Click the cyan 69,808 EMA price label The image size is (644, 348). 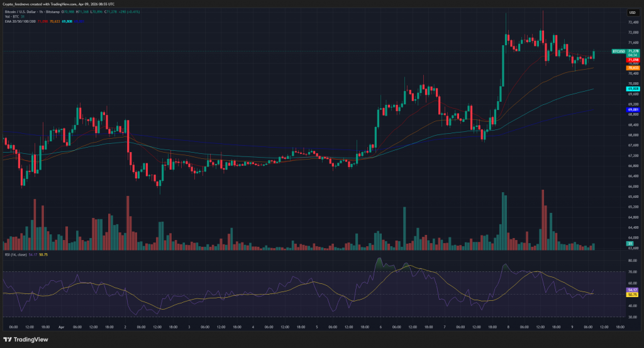pyautogui.click(x=633, y=89)
